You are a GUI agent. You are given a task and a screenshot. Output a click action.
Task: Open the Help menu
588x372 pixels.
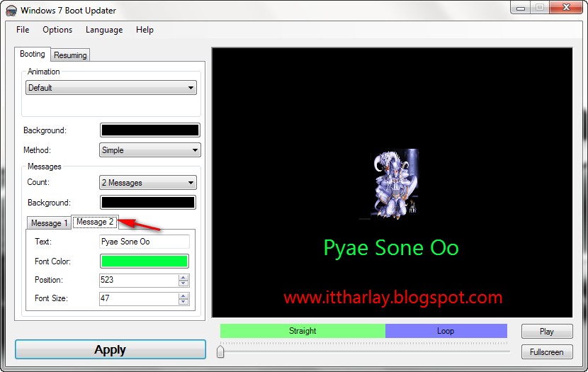pyautogui.click(x=145, y=30)
